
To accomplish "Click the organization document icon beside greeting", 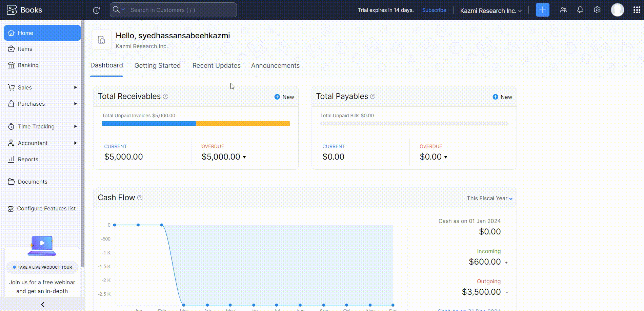I will 101,40.
